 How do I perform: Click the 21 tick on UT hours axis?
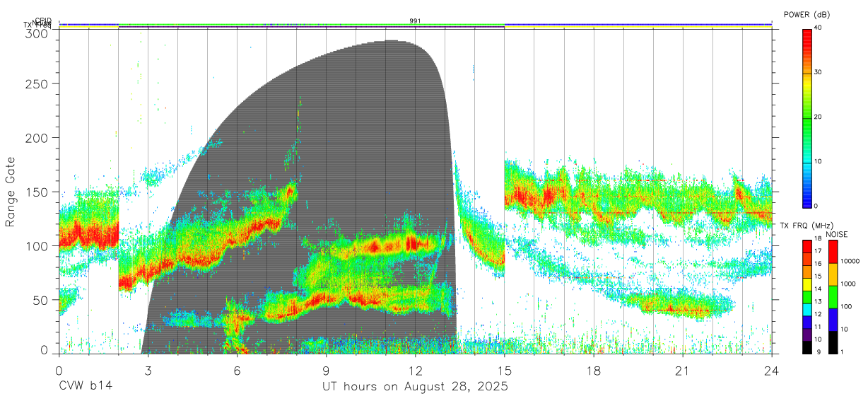point(683,371)
